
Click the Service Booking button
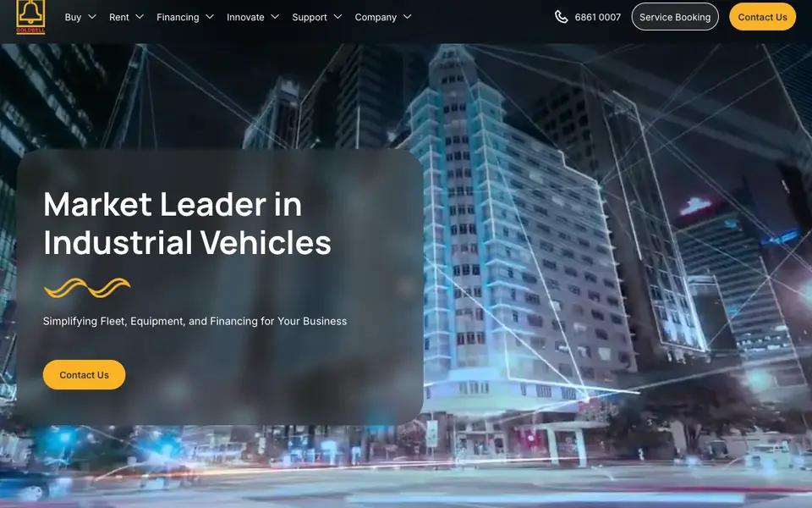(675, 17)
